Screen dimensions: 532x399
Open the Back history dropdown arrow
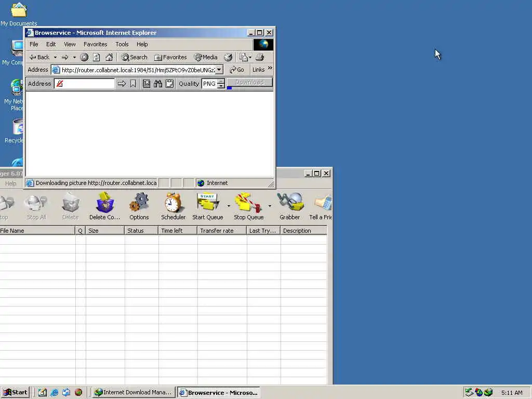click(x=55, y=57)
